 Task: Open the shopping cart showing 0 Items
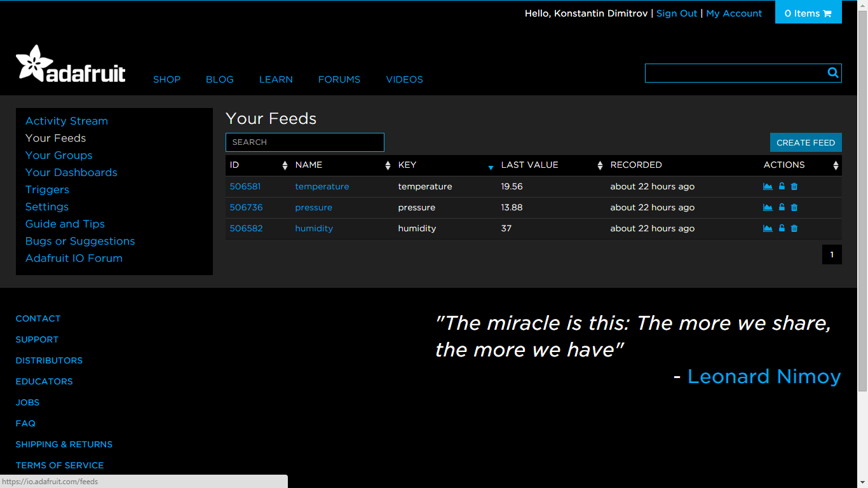point(808,12)
